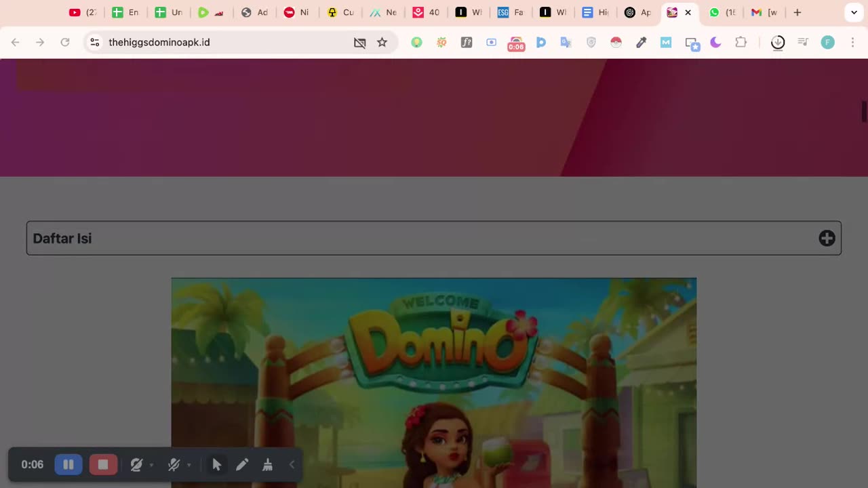Open the tab search dropdown
Image resolution: width=868 pixels, height=488 pixels.
click(854, 12)
